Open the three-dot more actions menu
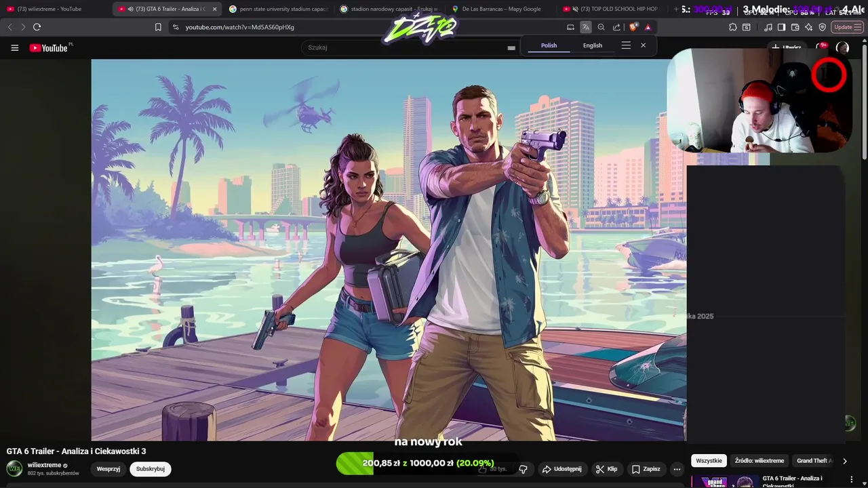The height and width of the screenshot is (488, 868). pos(677,469)
